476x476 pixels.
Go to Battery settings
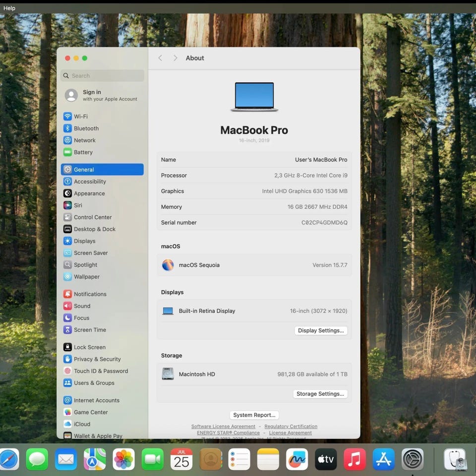(102, 152)
